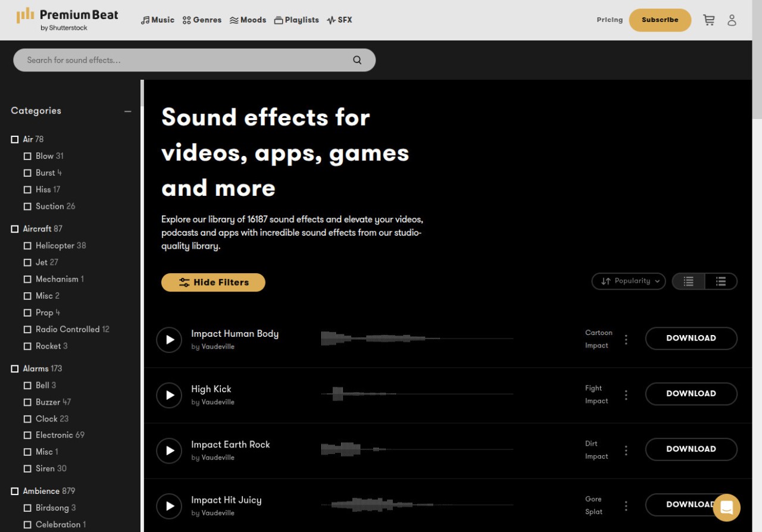Collapse the Categories section
Screen dimensions: 762x532
point(127,111)
